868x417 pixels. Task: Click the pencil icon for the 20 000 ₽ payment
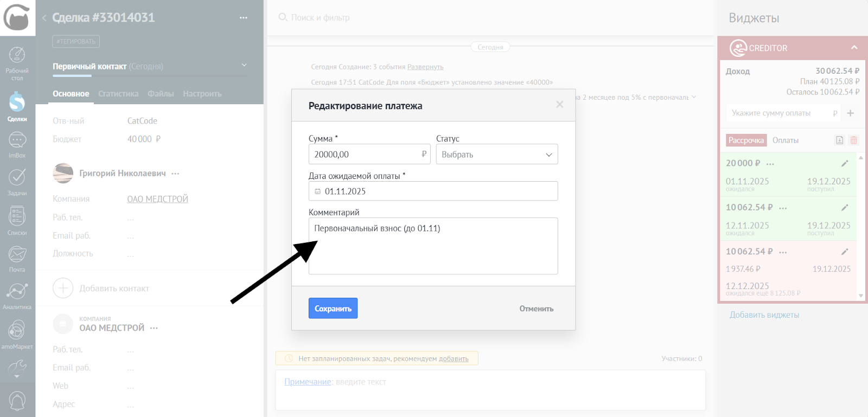845,163
